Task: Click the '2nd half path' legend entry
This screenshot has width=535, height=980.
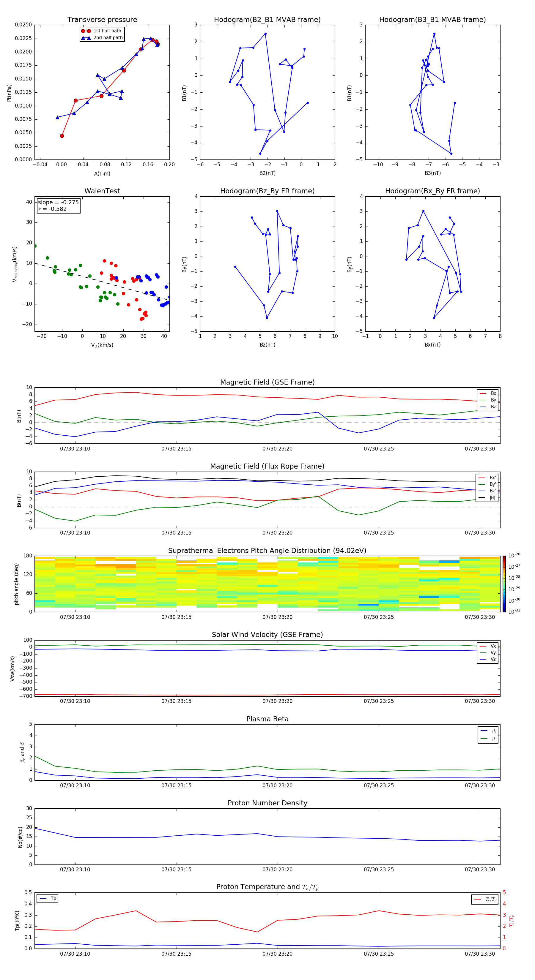Action: click(x=102, y=38)
